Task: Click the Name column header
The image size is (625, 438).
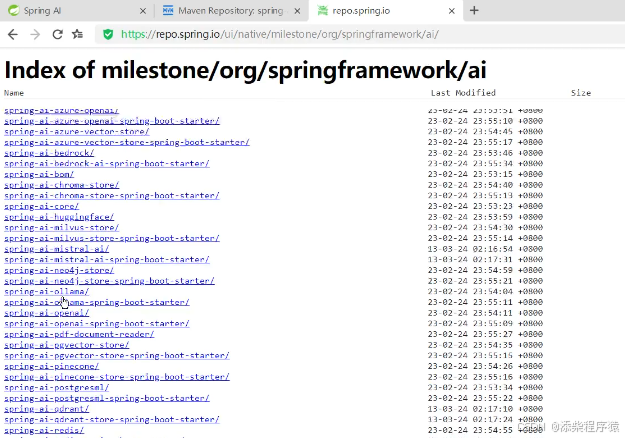Action: click(x=14, y=93)
